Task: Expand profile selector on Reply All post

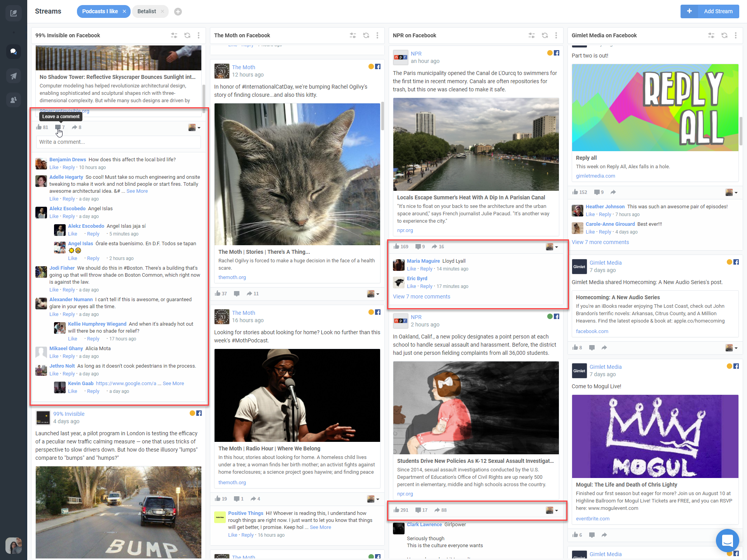Action: (731, 192)
